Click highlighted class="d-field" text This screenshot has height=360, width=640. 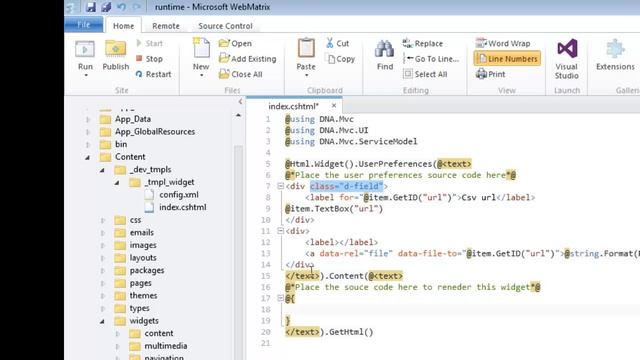(346, 187)
